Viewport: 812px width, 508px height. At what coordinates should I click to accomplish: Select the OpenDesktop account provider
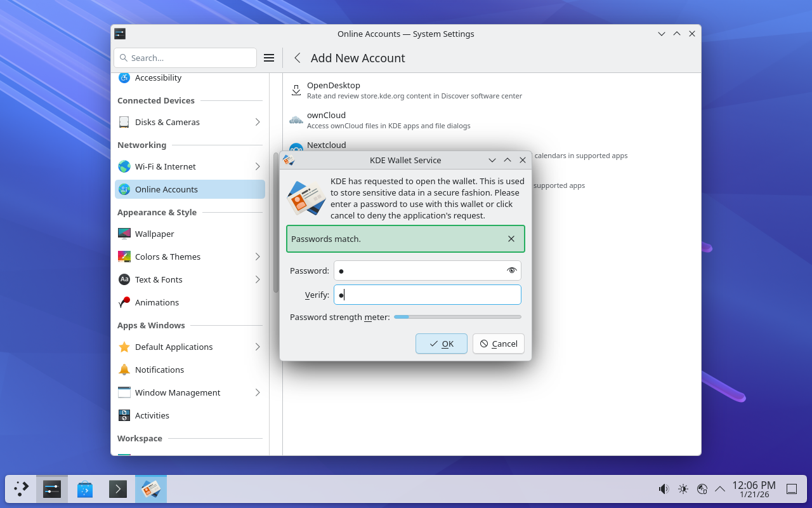pyautogui.click(x=333, y=86)
